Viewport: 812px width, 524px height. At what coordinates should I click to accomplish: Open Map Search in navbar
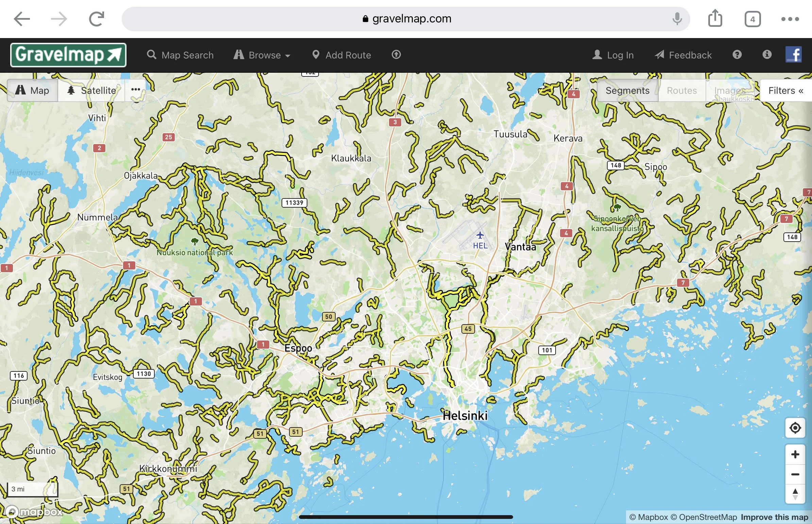coord(181,55)
